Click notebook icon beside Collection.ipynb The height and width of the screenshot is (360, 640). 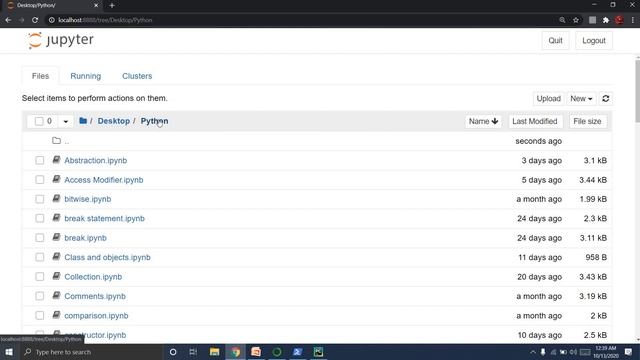coord(56,276)
